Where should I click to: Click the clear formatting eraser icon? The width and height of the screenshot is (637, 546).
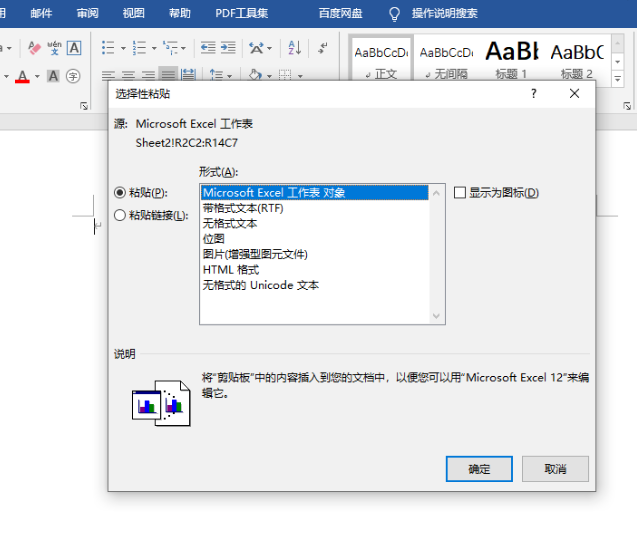(35, 48)
